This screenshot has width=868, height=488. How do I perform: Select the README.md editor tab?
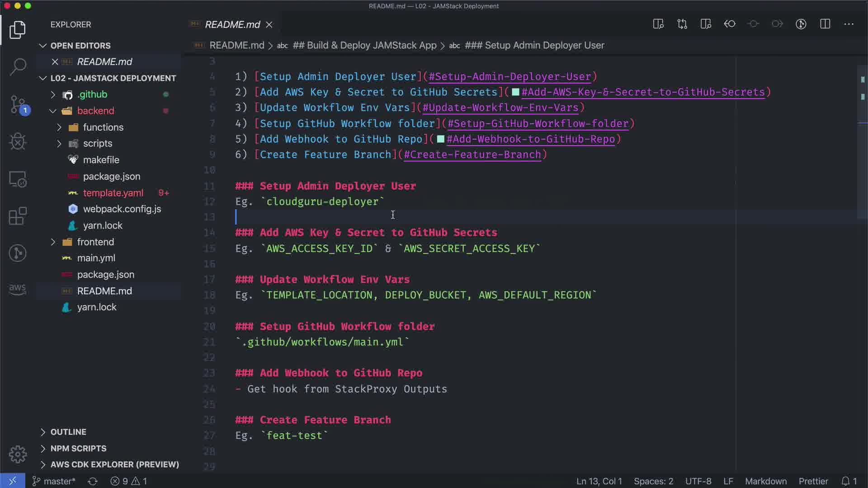point(232,24)
